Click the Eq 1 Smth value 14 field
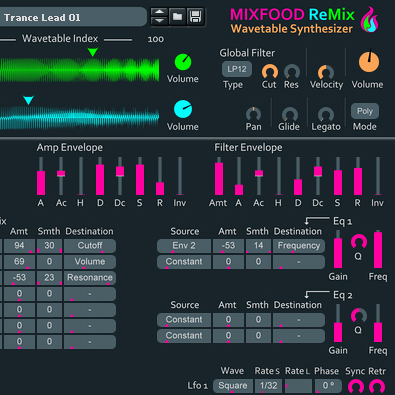The width and height of the screenshot is (395, 395). pyautogui.click(x=258, y=246)
